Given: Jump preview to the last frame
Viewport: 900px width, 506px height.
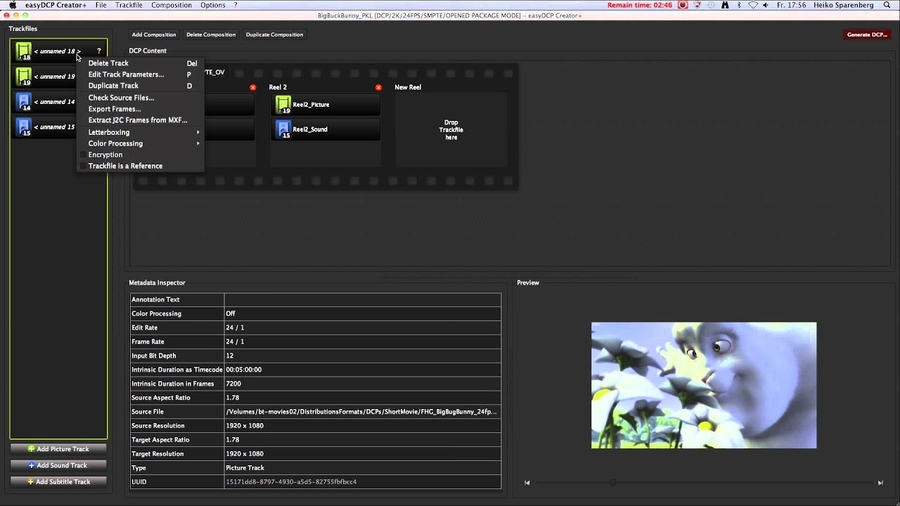Looking at the screenshot, I should coord(880,483).
